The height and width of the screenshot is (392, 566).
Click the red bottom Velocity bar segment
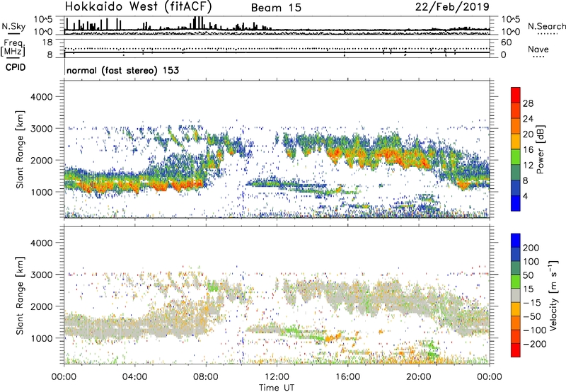point(516,350)
